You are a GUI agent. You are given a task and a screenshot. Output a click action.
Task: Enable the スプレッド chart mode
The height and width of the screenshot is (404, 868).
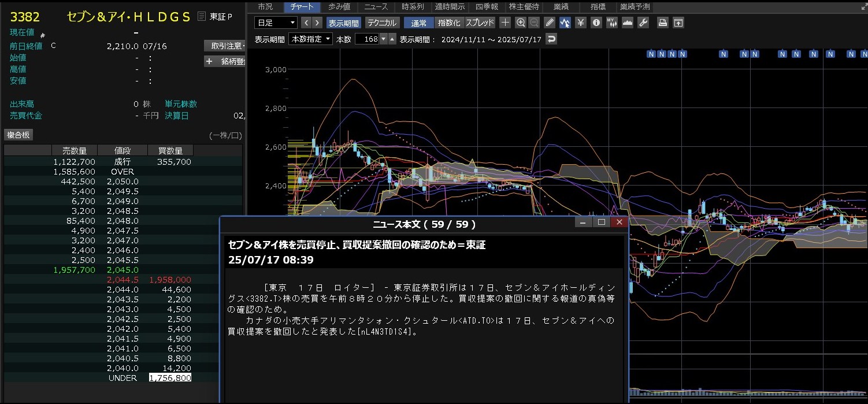point(480,23)
